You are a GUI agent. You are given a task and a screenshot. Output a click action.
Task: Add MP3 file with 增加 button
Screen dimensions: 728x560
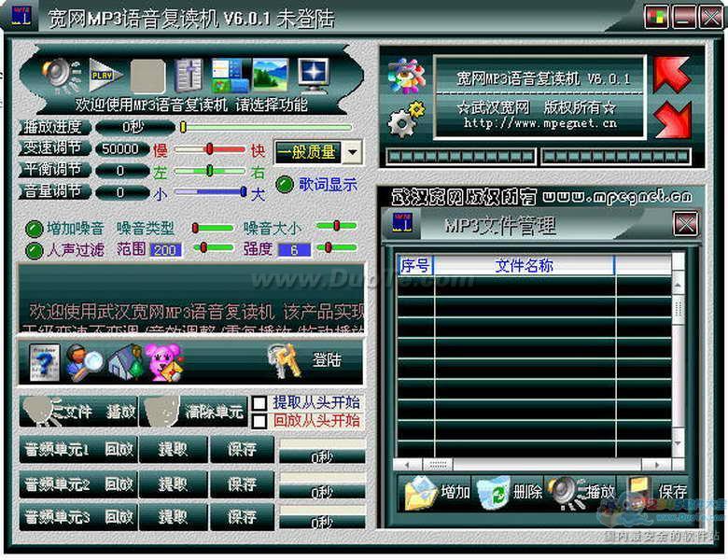point(437,493)
